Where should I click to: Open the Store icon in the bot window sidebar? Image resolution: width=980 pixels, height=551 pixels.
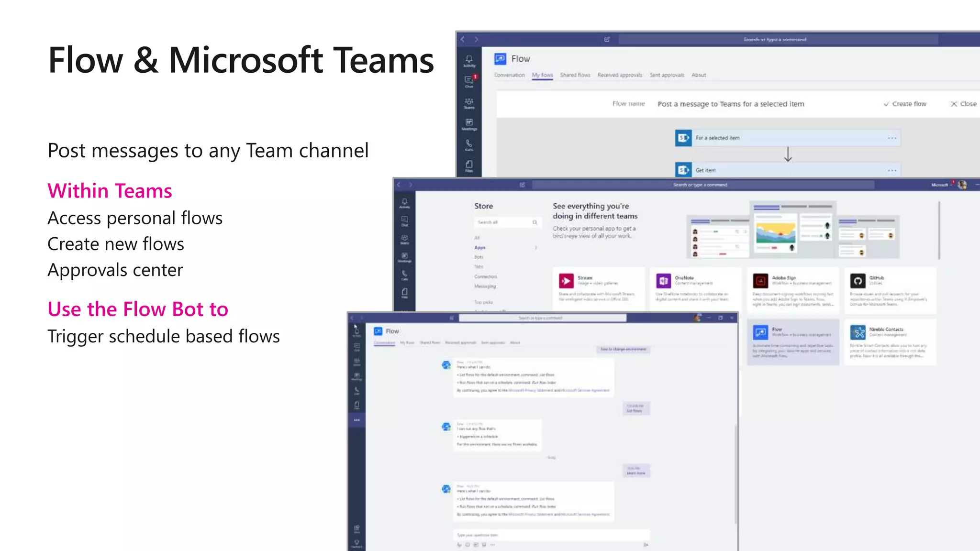click(356, 529)
